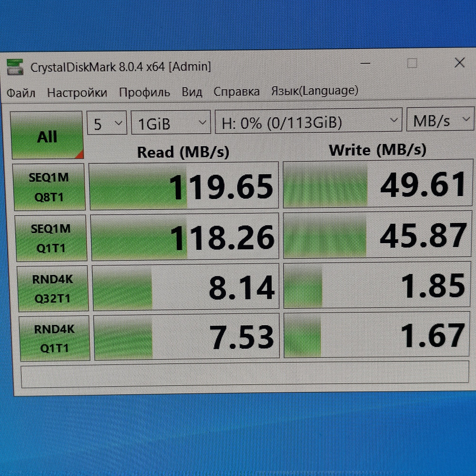Start the SEQ1M Q8T1 test
Screen dimensions: 476x476
coord(49,187)
